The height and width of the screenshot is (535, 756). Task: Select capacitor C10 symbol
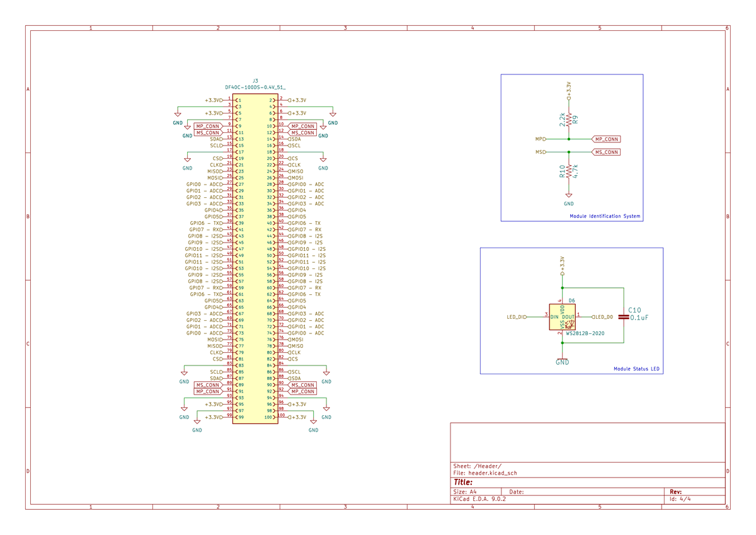[x=624, y=316]
